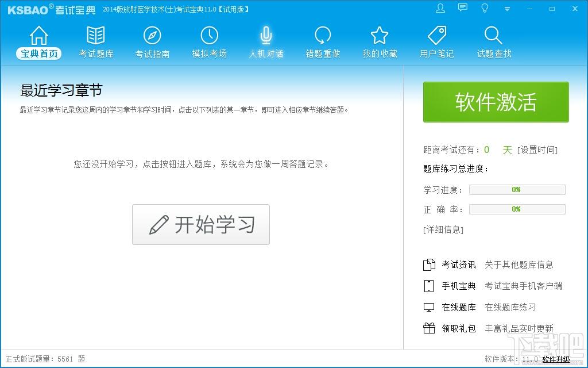Open 人机对话 microphone icon
Screen dimensions: 588x368
(x=266, y=36)
